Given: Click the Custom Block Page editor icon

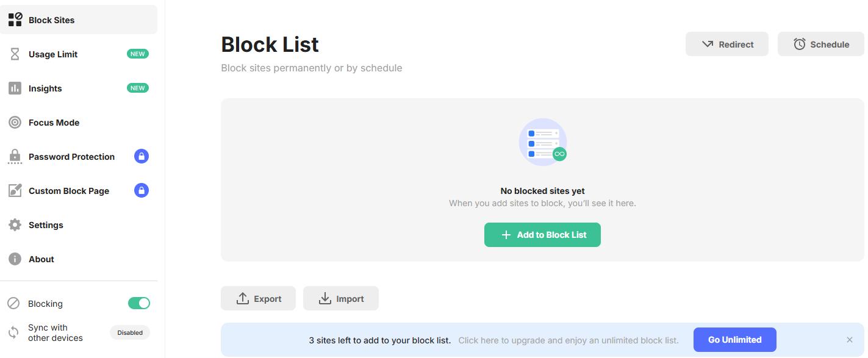Looking at the screenshot, I should pyautogui.click(x=15, y=190).
